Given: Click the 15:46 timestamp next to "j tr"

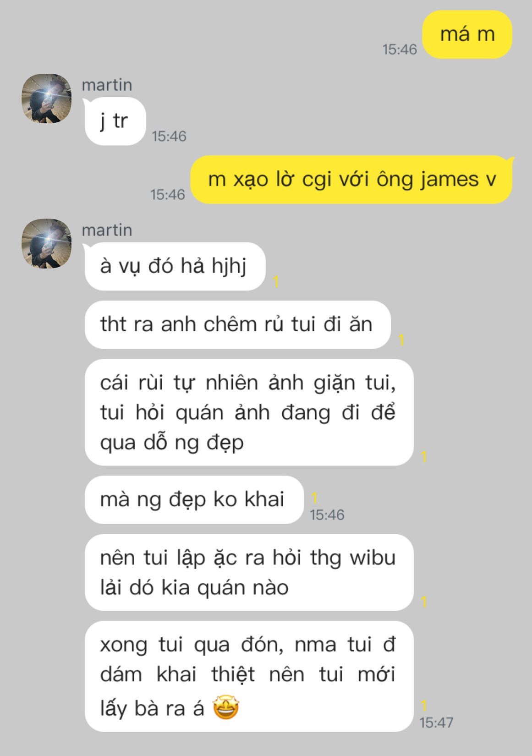Looking at the screenshot, I should (169, 136).
